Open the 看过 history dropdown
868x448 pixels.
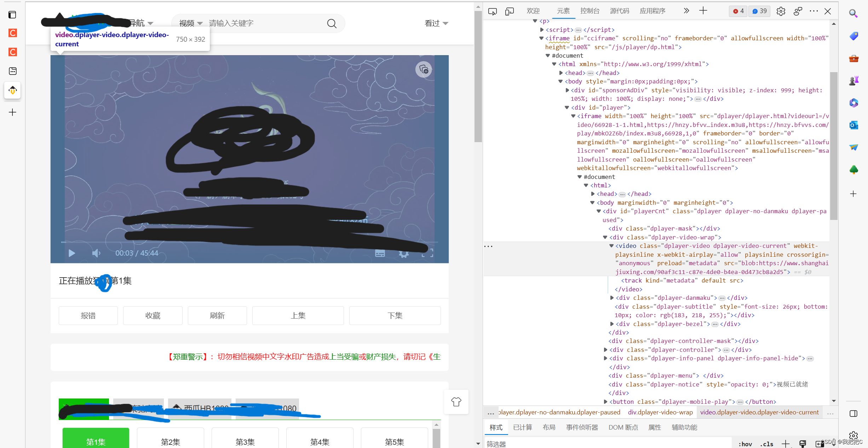click(436, 23)
